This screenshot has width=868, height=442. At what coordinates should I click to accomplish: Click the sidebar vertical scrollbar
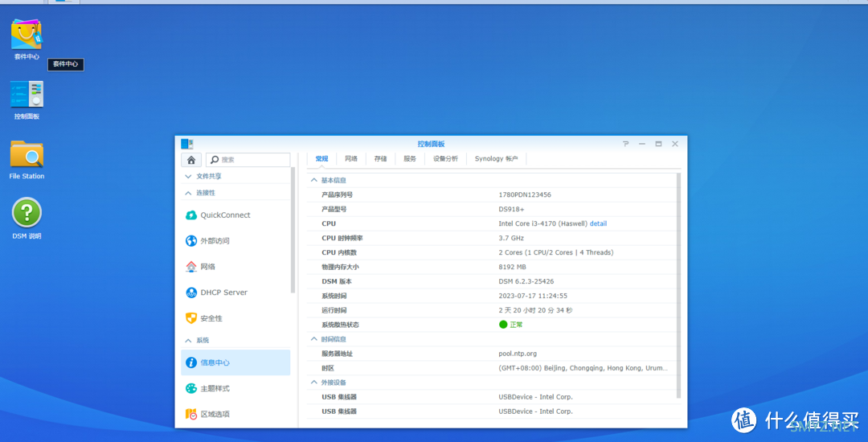pos(293,230)
